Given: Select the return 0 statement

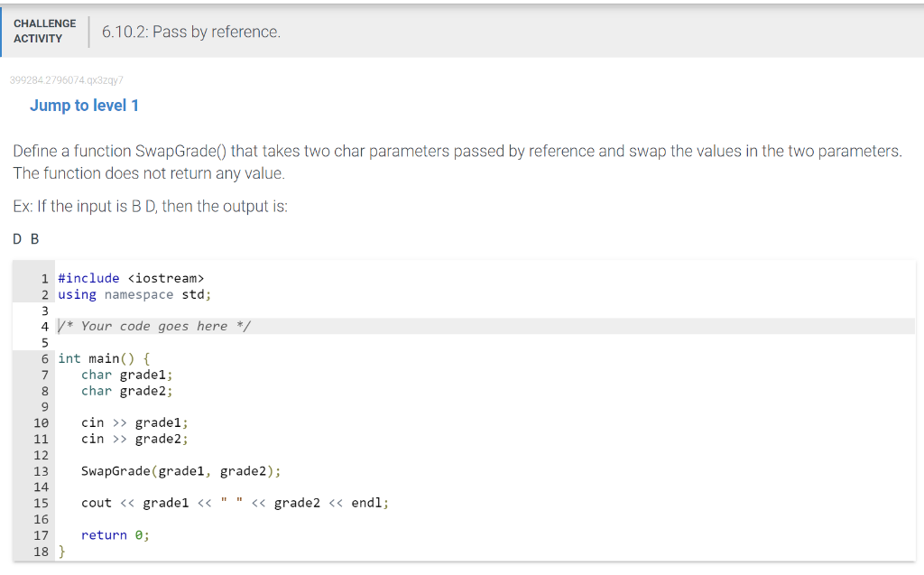Looking at the screenshot, I should [115, 535].
